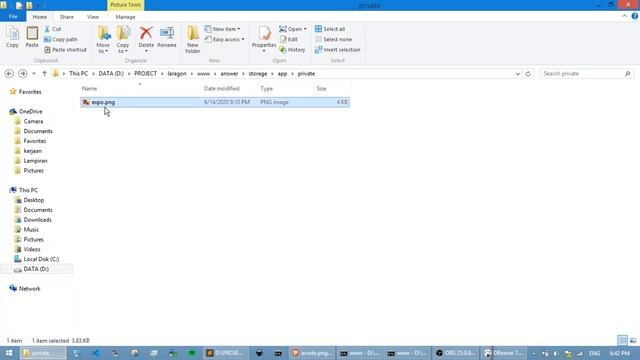The width and height of the screenshot is (640, 360).
Task: Refresh the folder view
Action: pyautogui.click(x=528, y=74)
